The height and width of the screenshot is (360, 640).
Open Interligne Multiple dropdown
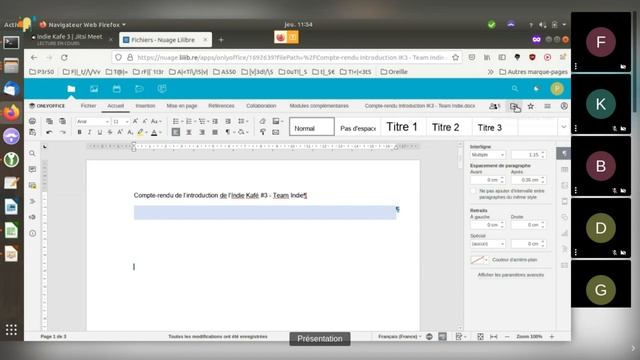(x=487, y=155)
